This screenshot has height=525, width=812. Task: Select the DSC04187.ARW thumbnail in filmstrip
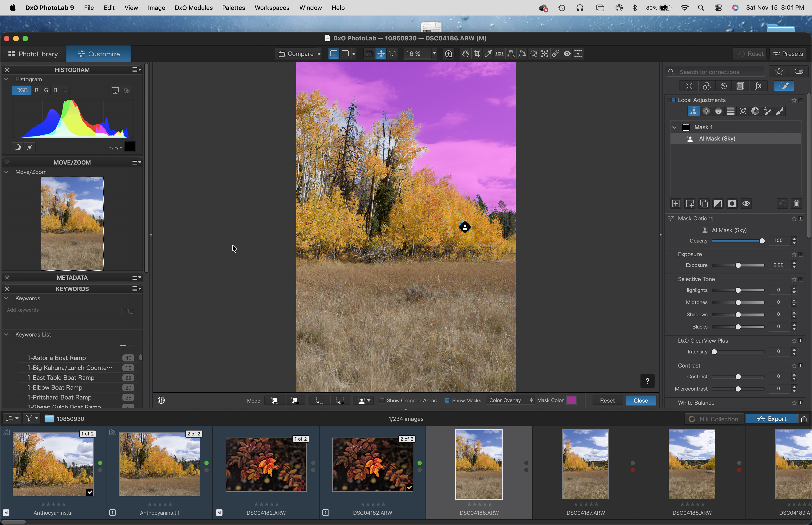(585, 464)
